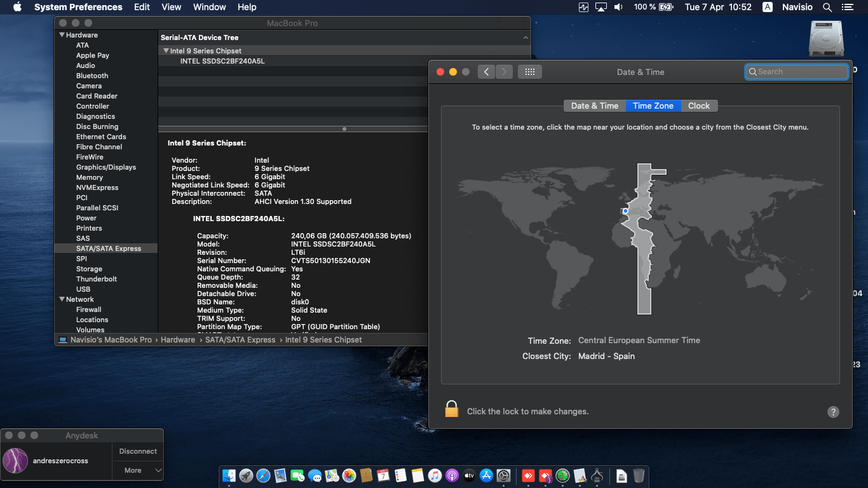Open FaceTime from the Dock

click(x=297, y=475)
